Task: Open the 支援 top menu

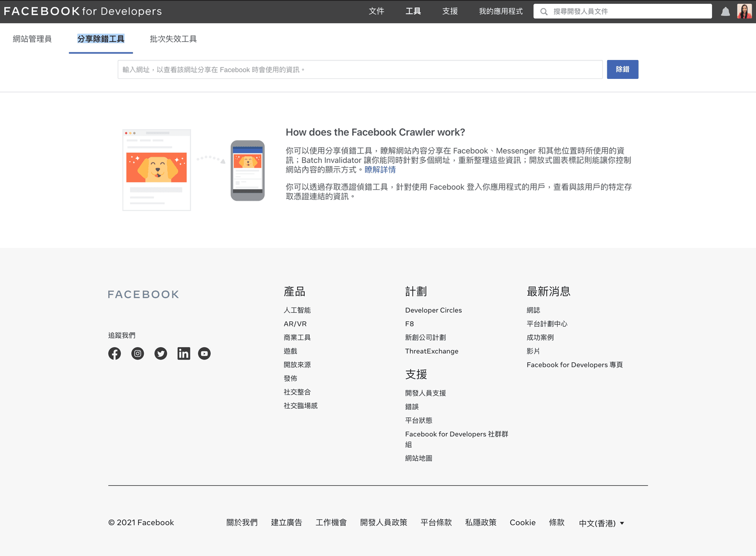Action: (450, 11)
